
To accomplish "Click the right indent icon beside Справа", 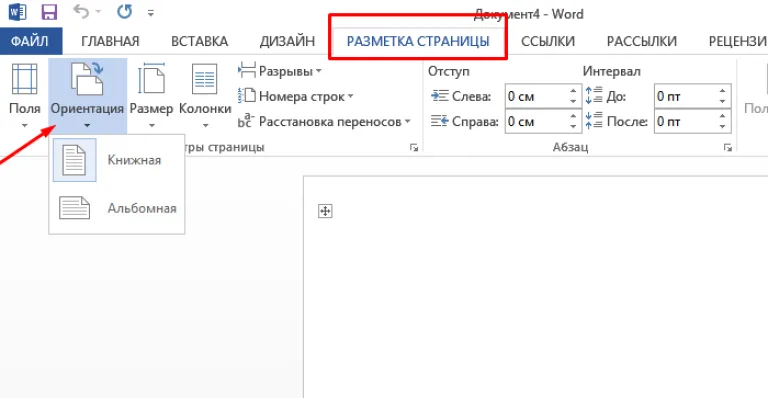I will (x=439, y=121).
